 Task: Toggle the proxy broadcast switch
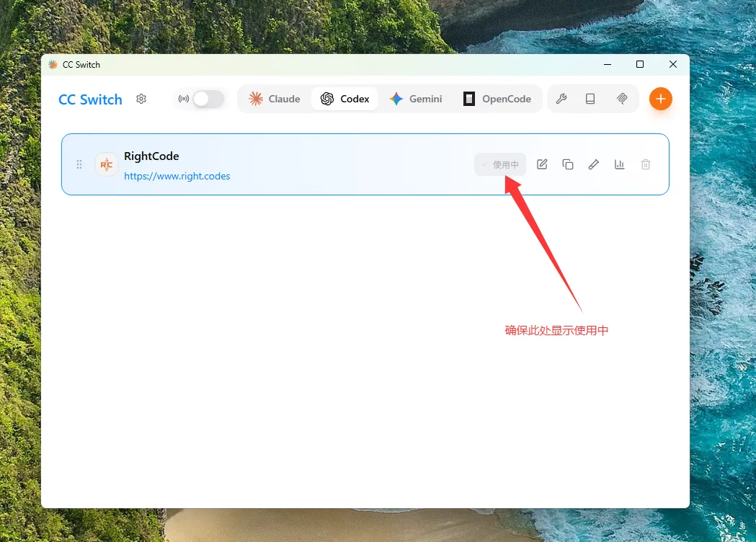(x=208, y=99)
